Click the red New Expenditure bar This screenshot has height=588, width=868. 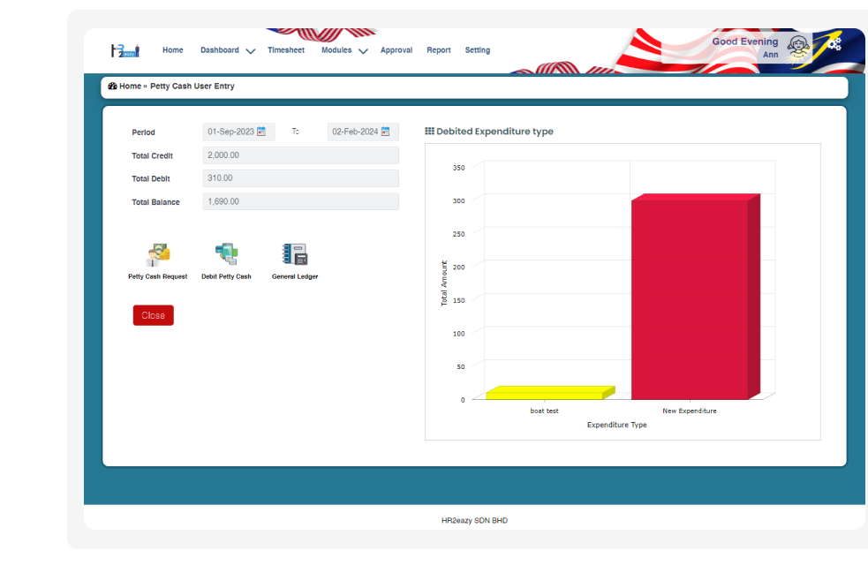pyautogui.click(x=690, y=300)
